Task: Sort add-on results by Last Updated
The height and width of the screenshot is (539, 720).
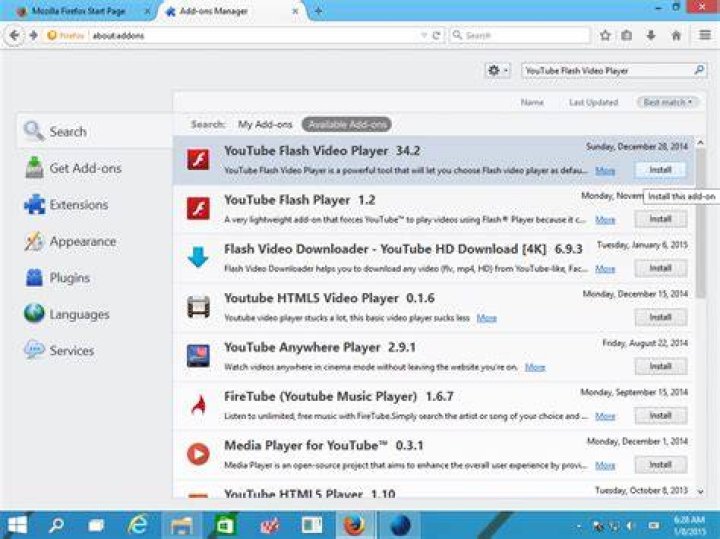Action: [593, 102]
